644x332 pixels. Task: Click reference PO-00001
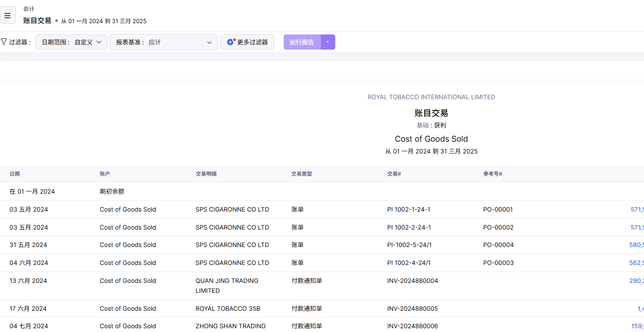coord(498,209)
